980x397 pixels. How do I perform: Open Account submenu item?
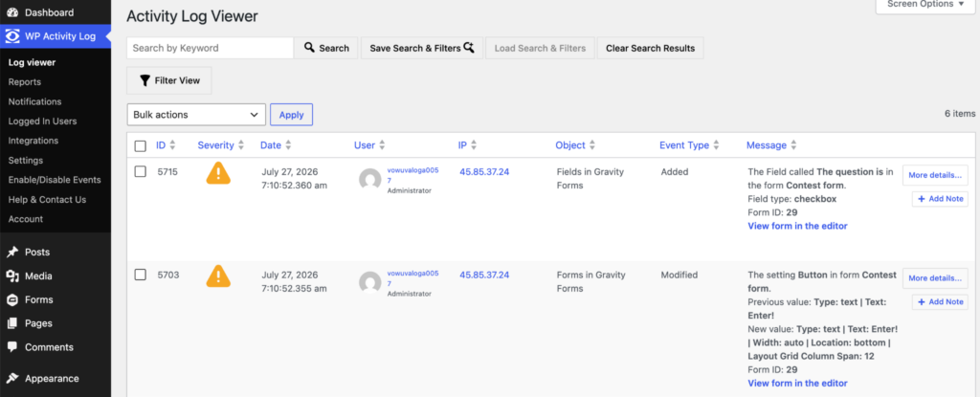26,219
